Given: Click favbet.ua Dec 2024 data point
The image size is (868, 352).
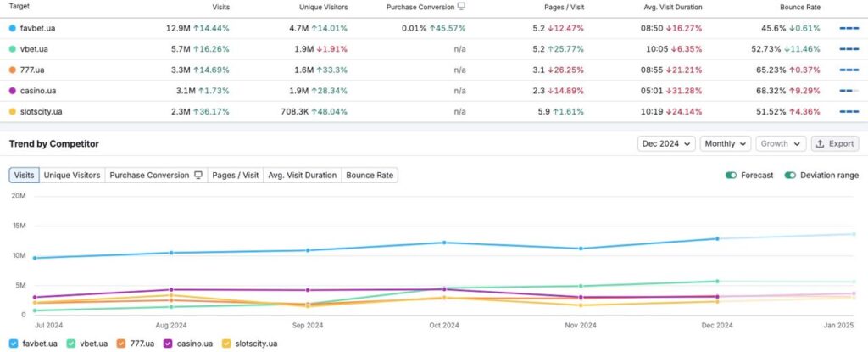Looking at the screenshot, I should click(x=717, y=239).
